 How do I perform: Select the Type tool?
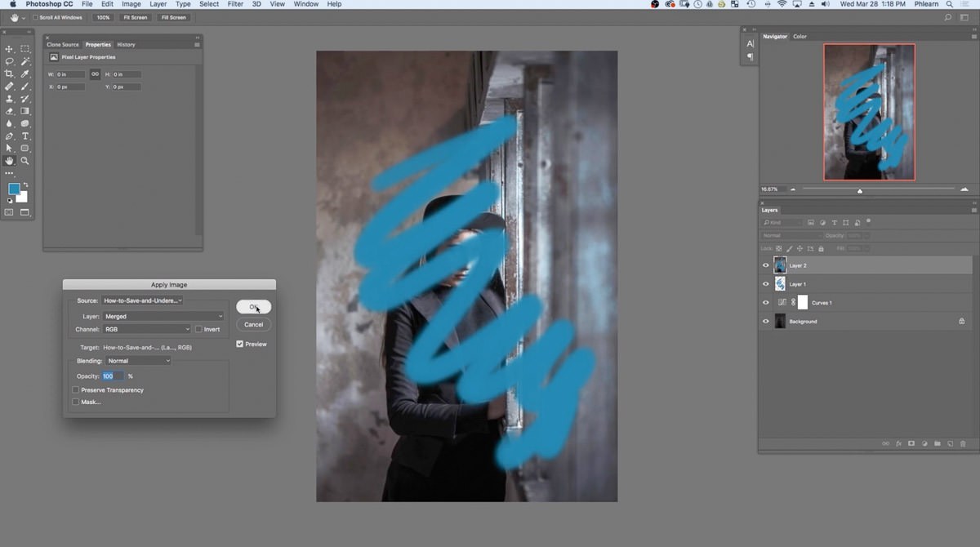pyautogui.click(x=25, y=136)
